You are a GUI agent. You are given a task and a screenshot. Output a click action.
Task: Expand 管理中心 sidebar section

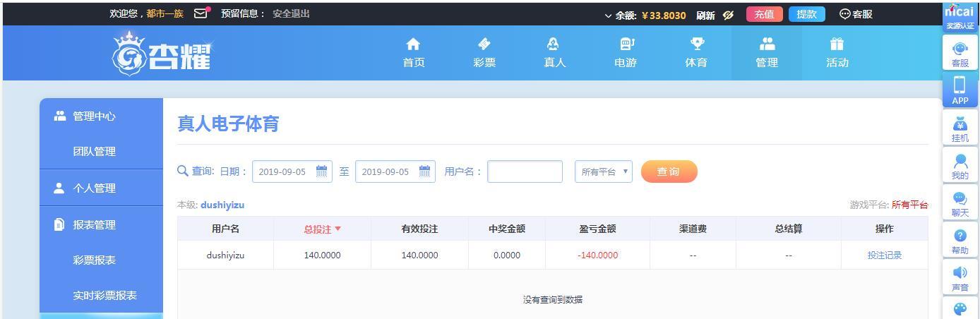101,116
